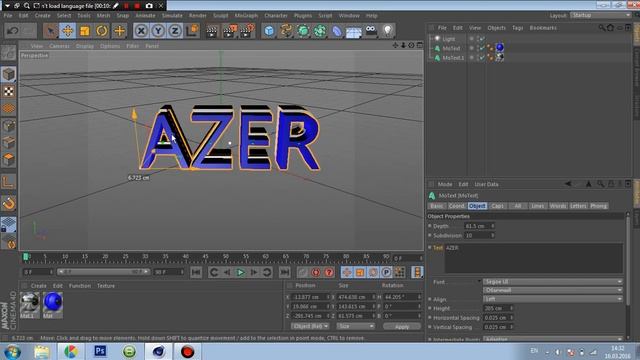The image size is (640, 360).
Task: Toggle the X axis lock
Action: pos(141,31)
